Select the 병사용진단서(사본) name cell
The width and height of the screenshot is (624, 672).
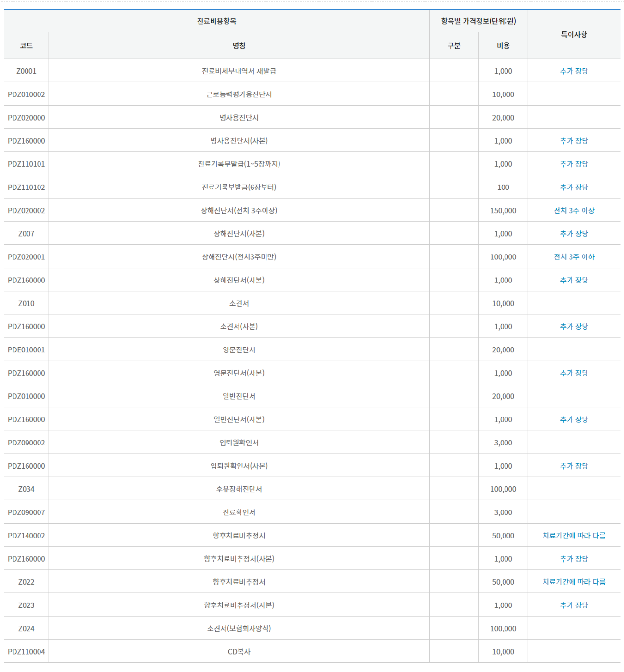tap(239, 141)
